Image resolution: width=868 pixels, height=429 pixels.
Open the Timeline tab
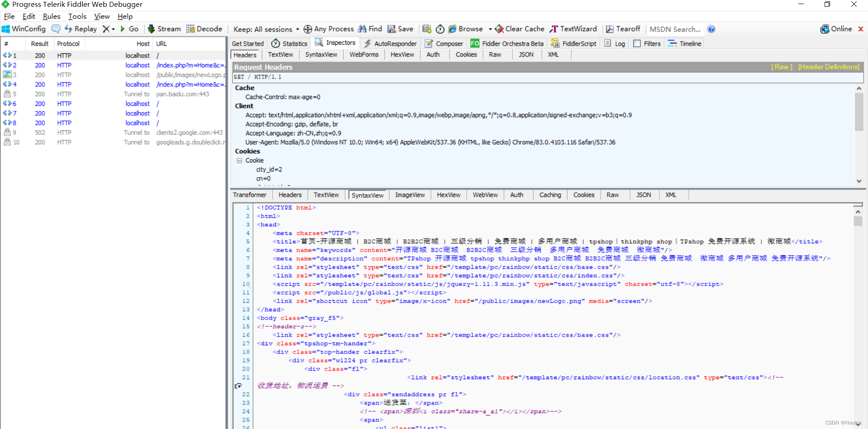click(684, 43)
